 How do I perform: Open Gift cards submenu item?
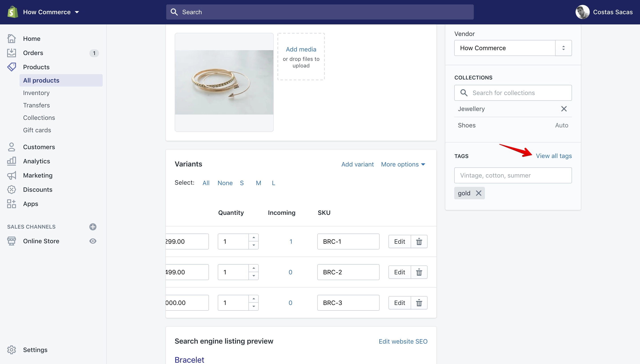pos(37,130)
